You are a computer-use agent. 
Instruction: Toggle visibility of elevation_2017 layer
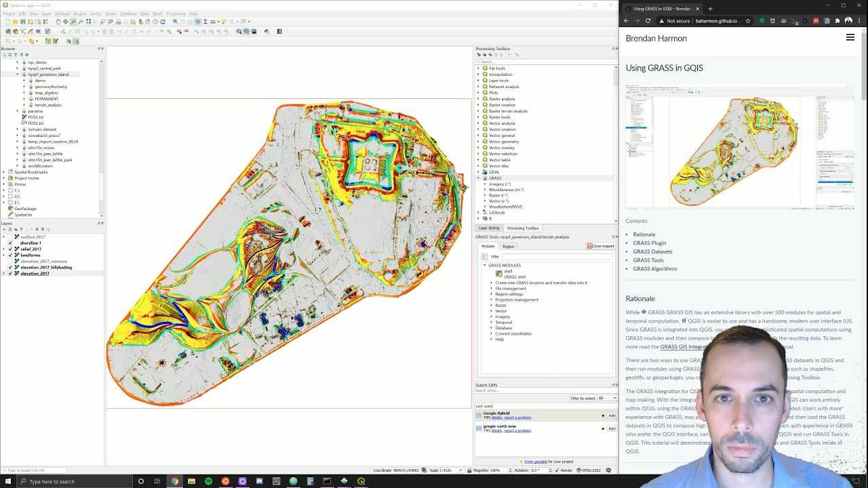tap(10, 274)
